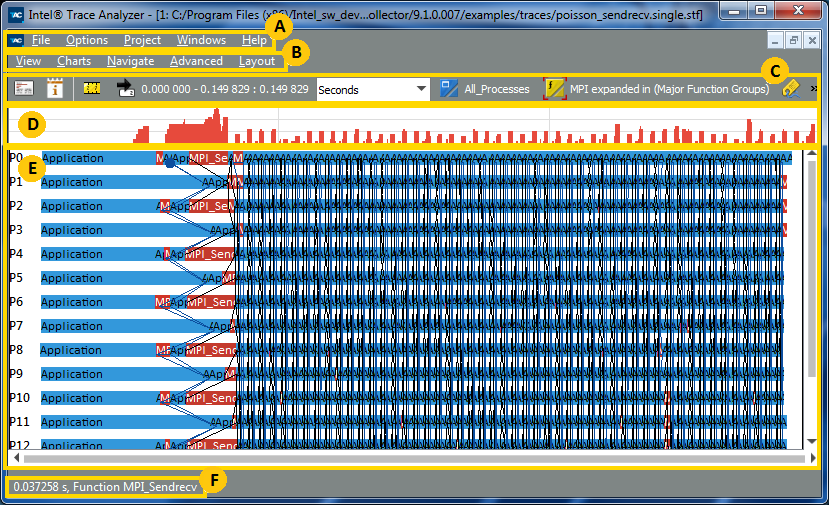Image resolution: width=829 pixels, height=505 pixels.
Task: Click the time interval arrow icon
Action: [126, 89]
